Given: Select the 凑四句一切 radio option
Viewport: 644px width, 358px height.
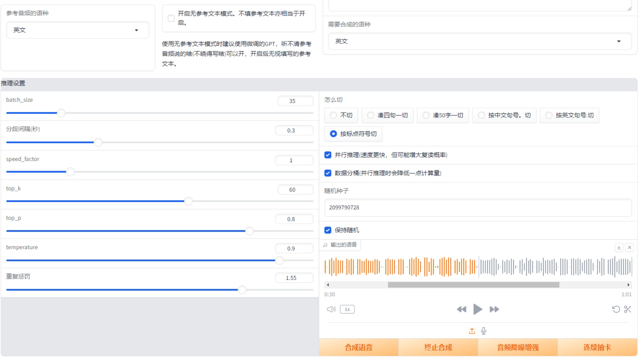Looking at the screenshot, I should point(370,115).
